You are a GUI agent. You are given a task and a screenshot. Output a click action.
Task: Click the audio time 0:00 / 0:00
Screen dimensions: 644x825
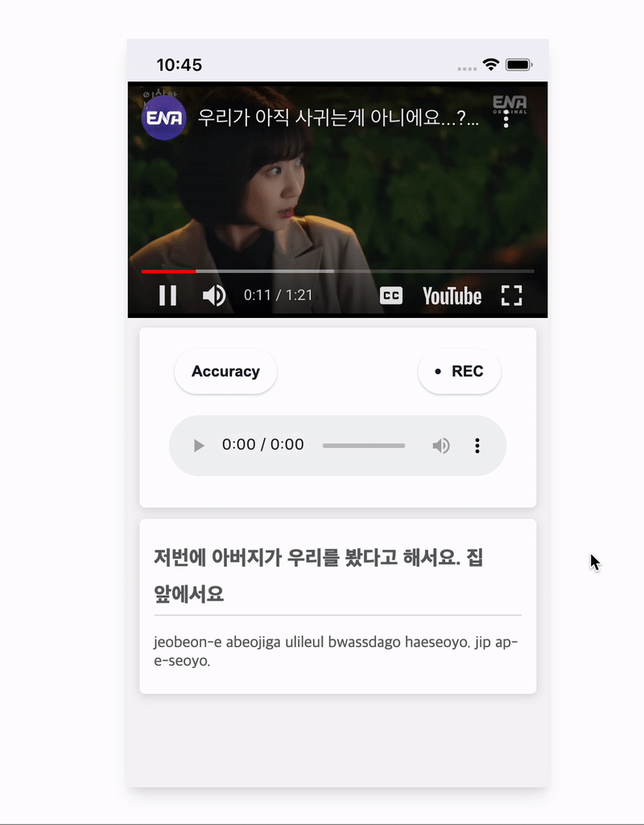point(262,444)
